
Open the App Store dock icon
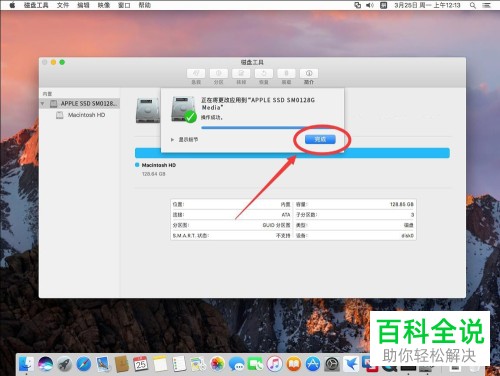click(313, 364)
